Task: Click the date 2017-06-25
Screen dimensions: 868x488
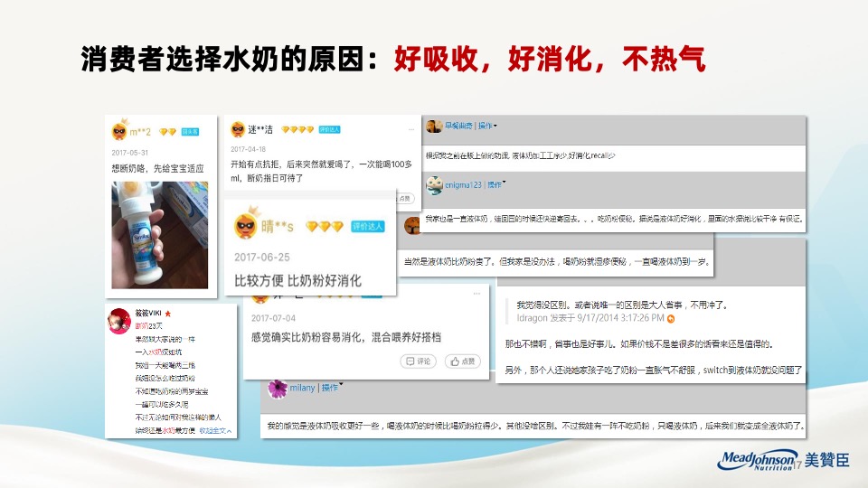Action: [262, 258]
